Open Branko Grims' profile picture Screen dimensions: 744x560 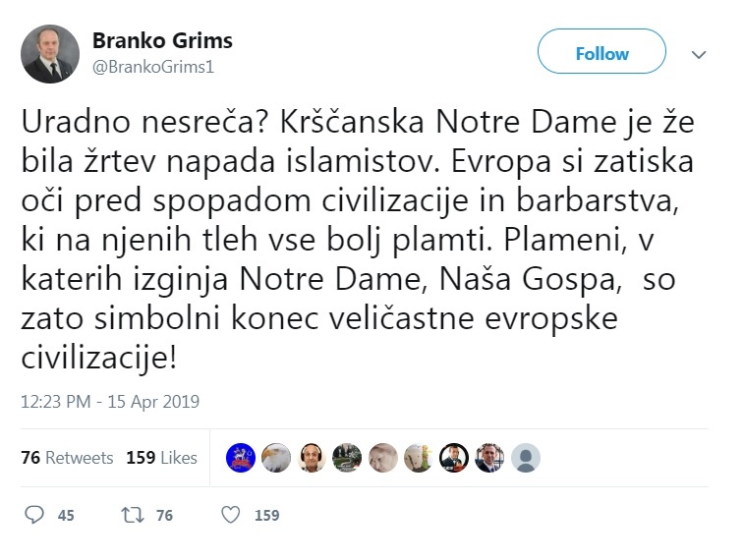click(50, 54)
